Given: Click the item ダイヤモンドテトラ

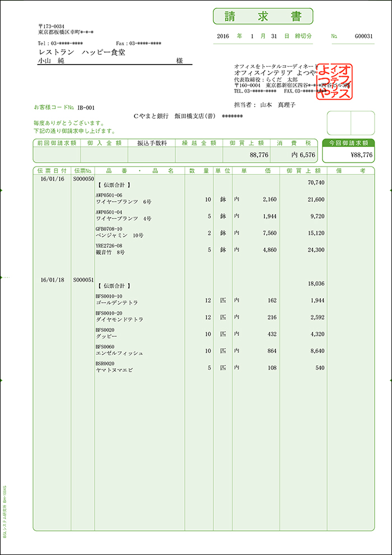Looking at the screenshot, I should (119, 320).
